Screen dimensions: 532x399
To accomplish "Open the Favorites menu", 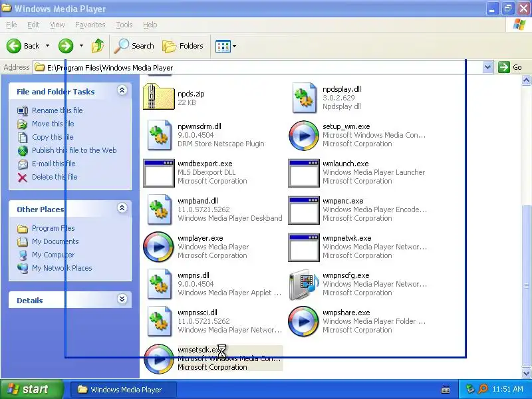I will pyautogui.click(x=90, y=25).
